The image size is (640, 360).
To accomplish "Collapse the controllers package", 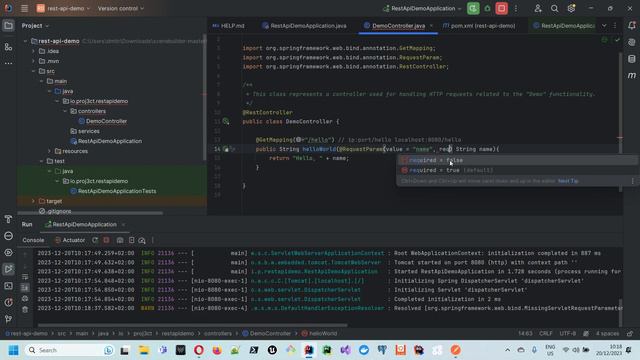I will click(65, 111).
